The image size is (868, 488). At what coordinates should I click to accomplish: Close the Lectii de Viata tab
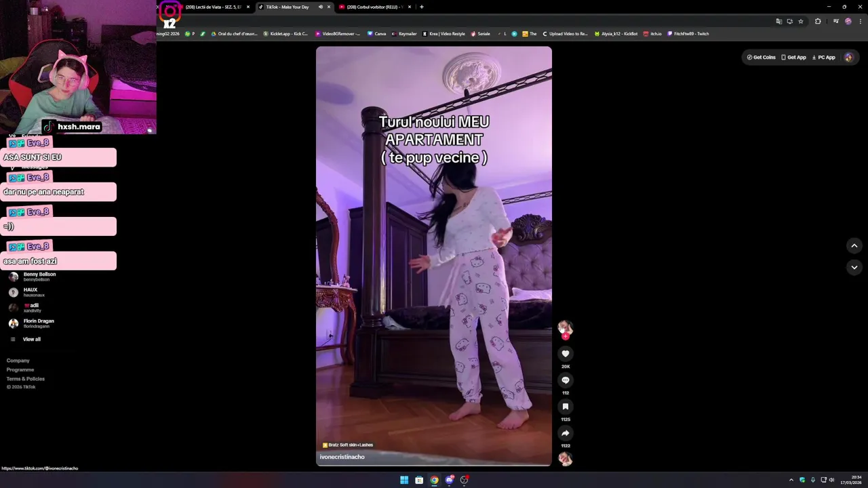tap(248, 7)
